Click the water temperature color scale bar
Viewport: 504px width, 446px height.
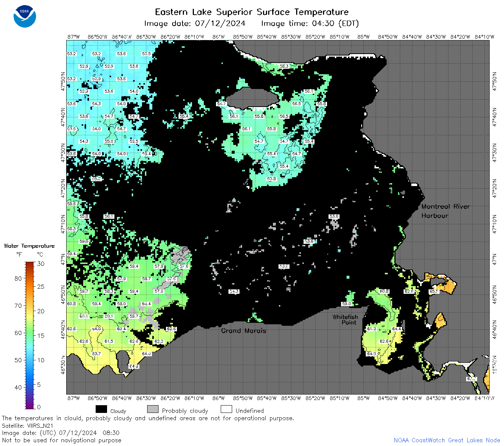(30, 335)
